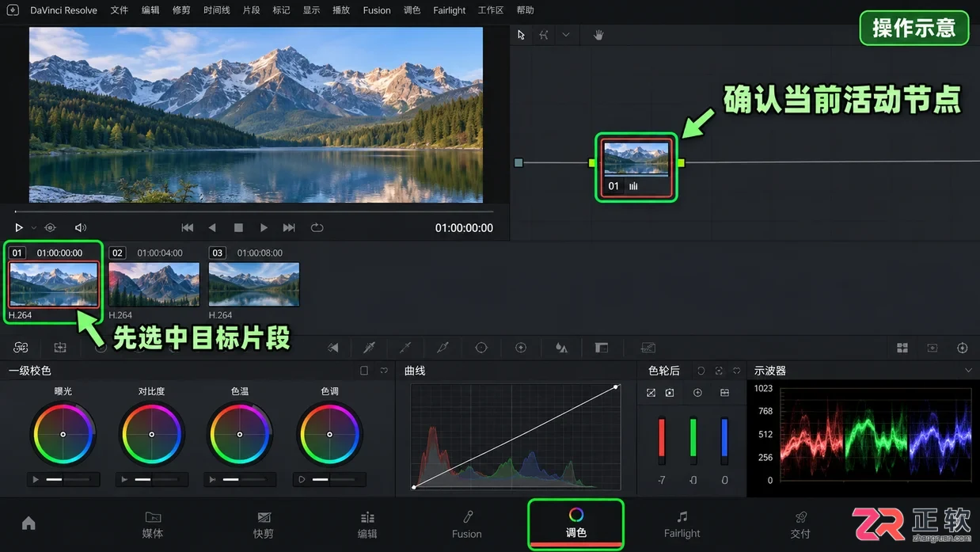Jump to the first frame
This screenshot has width=980, height=552.
pyautogui.click(x=188, y=227)
